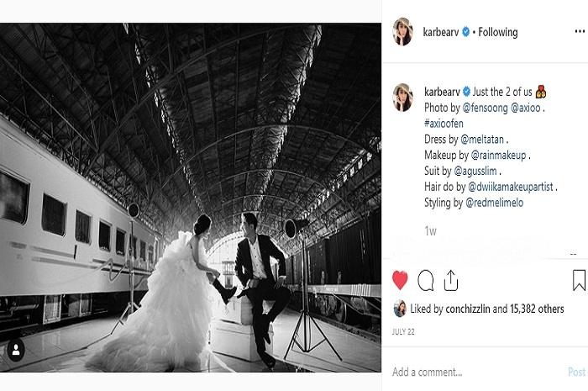The image size is (588, 391).
Task: Click the Post comment button
Action: pyautogui.click(x=577, y=372)
